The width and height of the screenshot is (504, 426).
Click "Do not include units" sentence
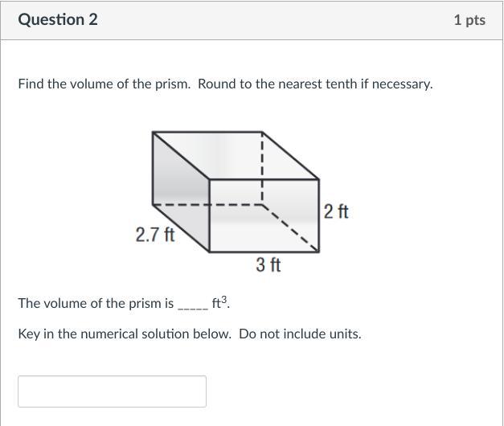300,334
